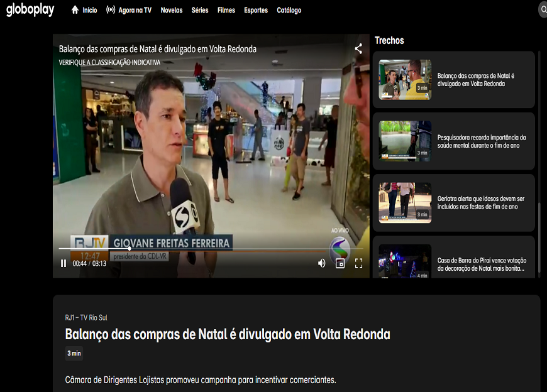This screenshot has width=547, height=392.
Task: Click the video progress bar handle
Action: (x=130, y=248)
